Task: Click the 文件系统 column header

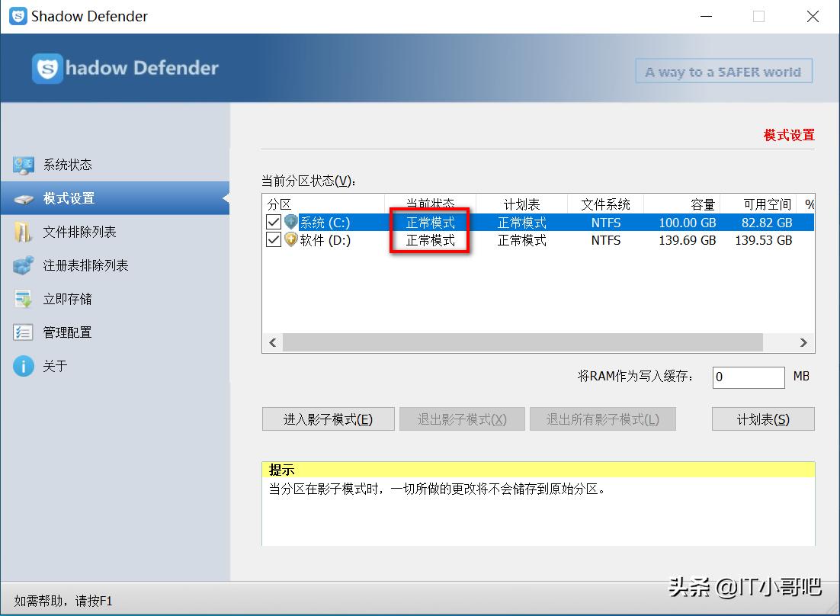Action: [x=605, y=203]
